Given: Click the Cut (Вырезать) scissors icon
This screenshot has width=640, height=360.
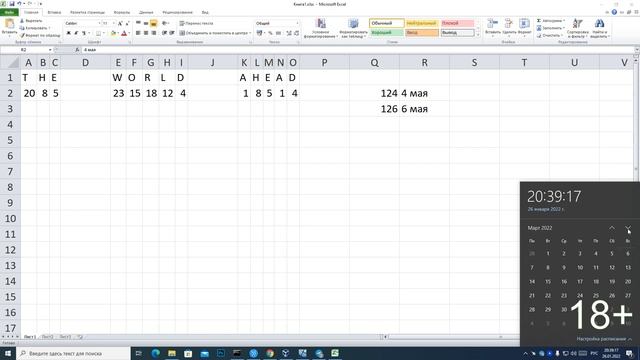Looking at the screenshot, I should (22, 20).
